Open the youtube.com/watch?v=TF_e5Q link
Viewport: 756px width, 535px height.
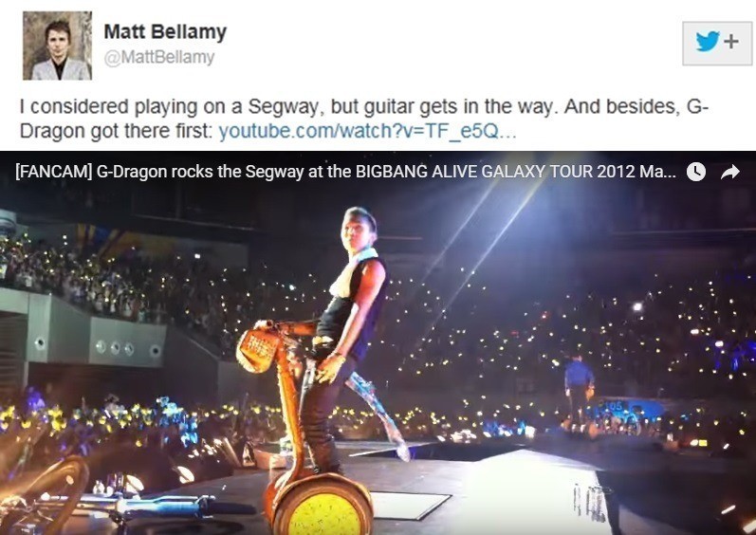[367, 131]
